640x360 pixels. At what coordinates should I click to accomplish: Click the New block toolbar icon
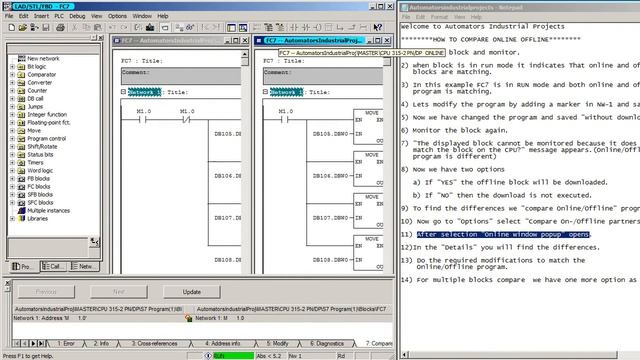point(11,27)
